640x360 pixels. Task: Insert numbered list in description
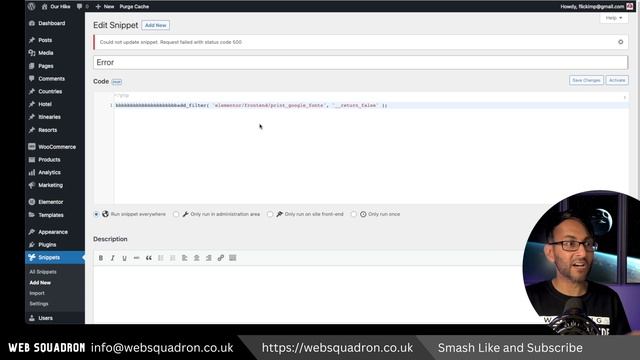tap(173, 258)
